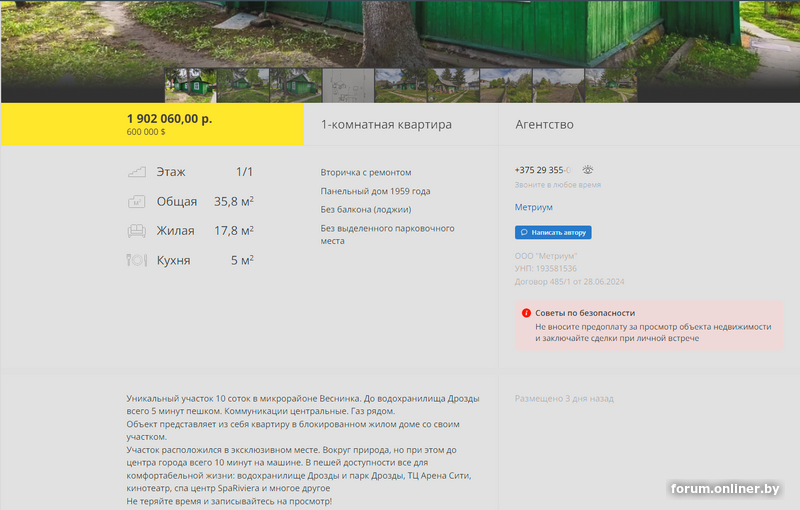Viewport: 800px width, 510px height.
Task: Click the ООО "Метриум" company name
Action: click(546, 256)
